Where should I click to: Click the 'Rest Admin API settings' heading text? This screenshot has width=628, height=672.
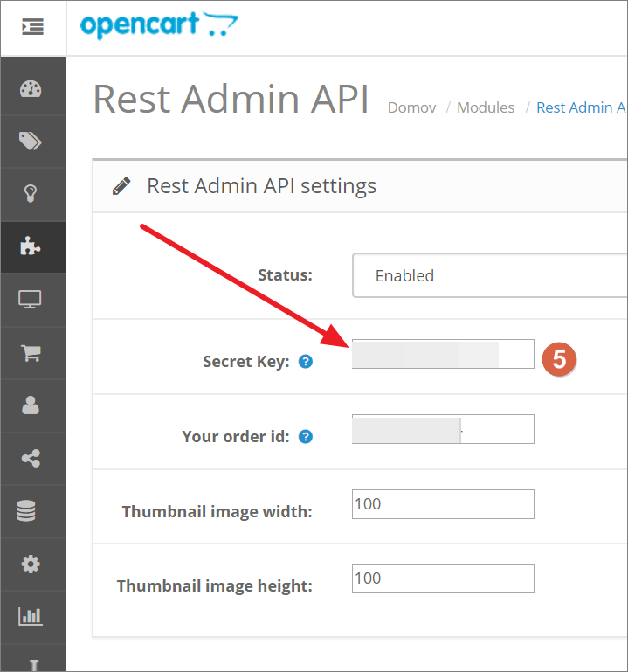point(262,186)
